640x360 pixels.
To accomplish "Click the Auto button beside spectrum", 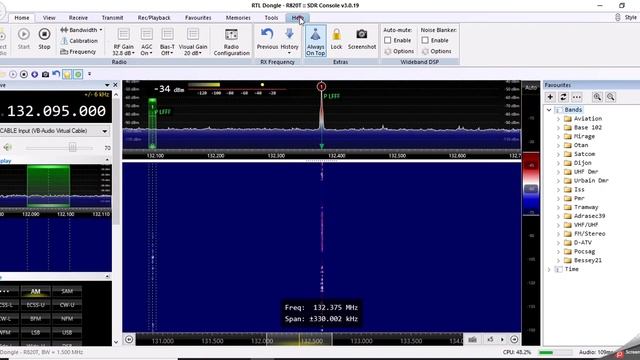I will tap(531, 87).
